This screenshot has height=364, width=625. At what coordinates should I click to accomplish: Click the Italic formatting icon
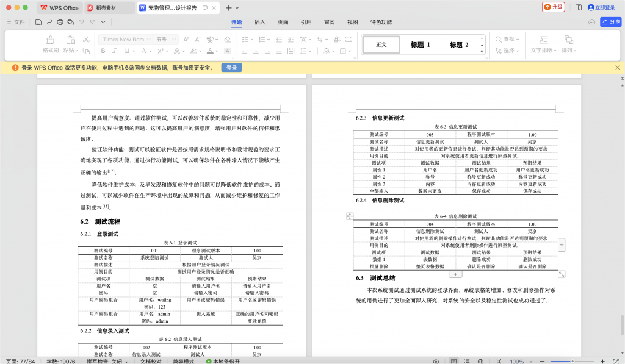pos(114,51)
